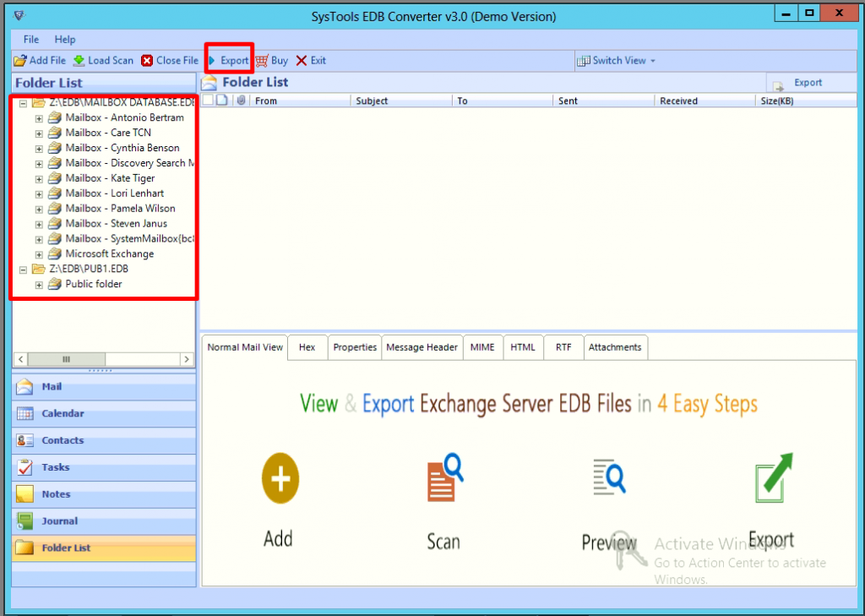The image size is (865, 616).
Task: Switch to the Properties tab
Action: pos(355,348)
